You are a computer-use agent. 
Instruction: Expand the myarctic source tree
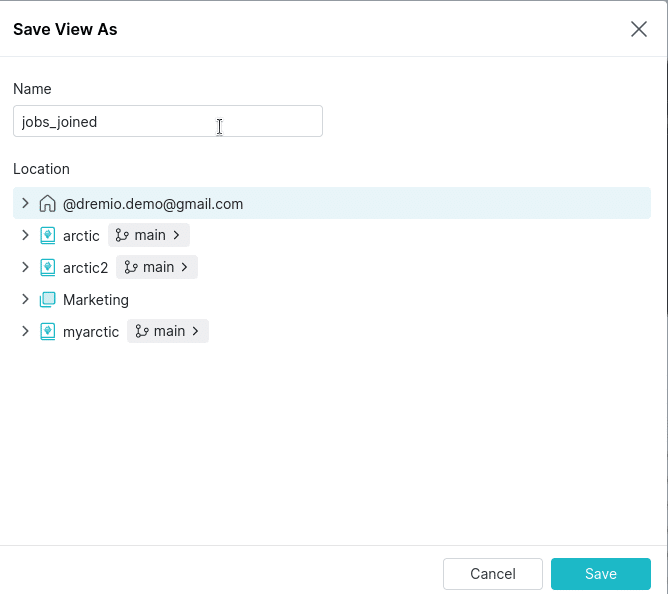pos(25,331)
